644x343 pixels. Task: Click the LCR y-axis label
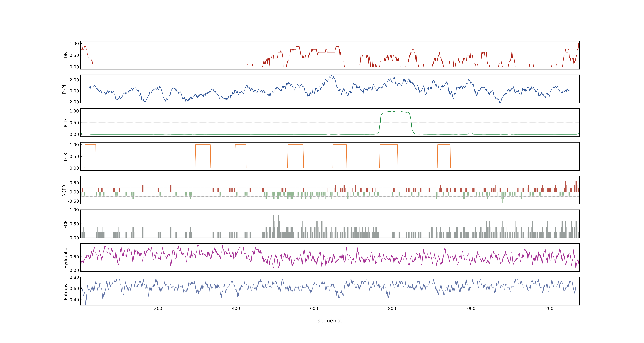[66, 157]
